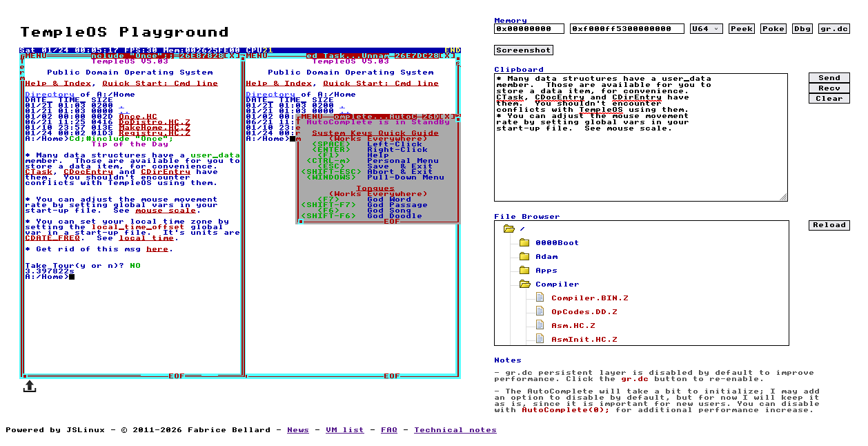Click inside the Clipboard text area
The height and width of the screenshot is (446, 868).
coord(641,138)
